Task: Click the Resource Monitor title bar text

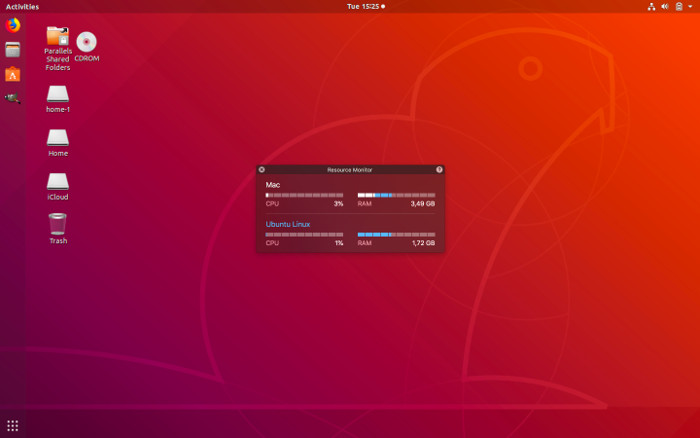Action: pyautogui.click(x=350, y=170)
